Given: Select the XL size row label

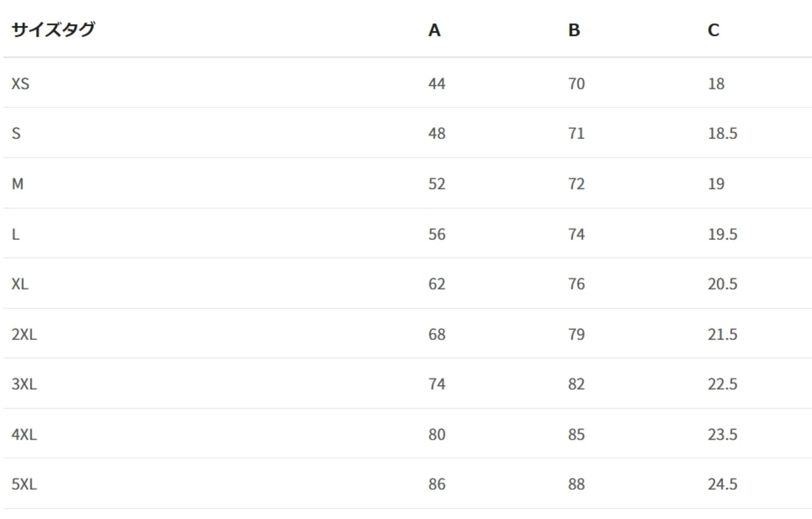Looking at the screenshot, I should pyautogui.click(x=20, y=284).
